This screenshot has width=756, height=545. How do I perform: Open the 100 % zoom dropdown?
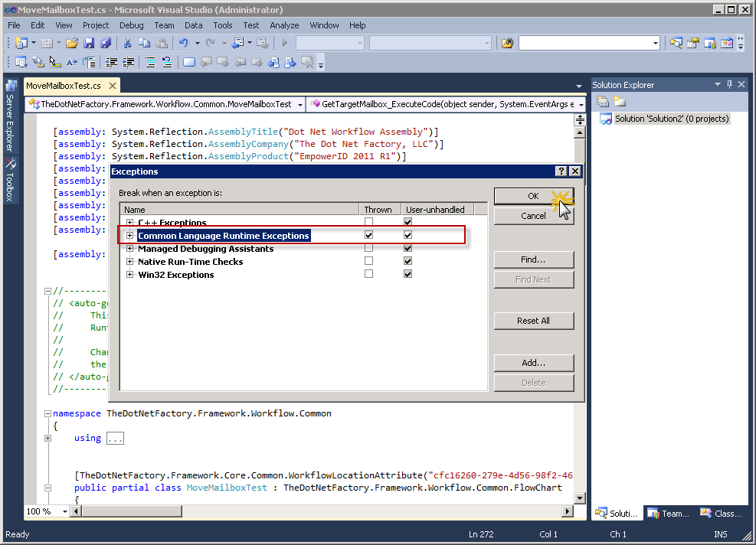coord(64,511)
